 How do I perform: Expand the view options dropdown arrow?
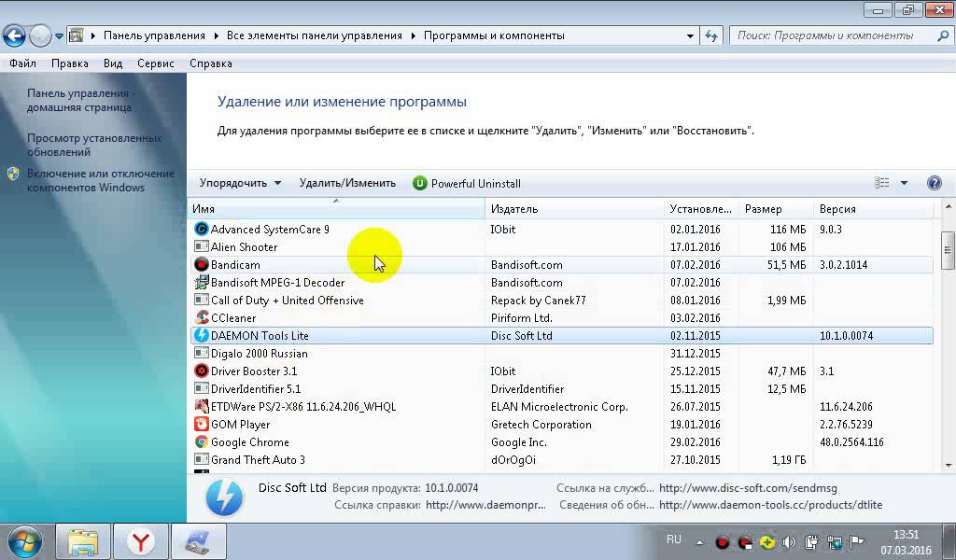(904, 184)
